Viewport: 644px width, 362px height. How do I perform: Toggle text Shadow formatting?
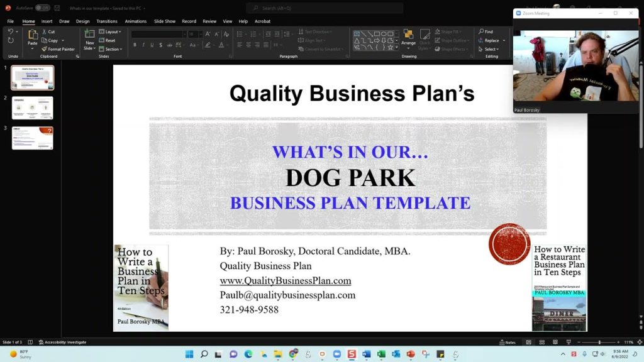click(x=160, y=45)
